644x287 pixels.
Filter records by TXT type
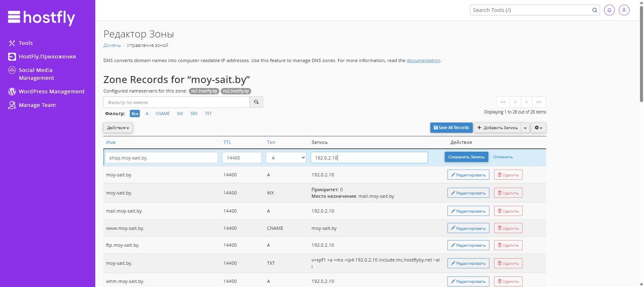tap(208, 113)
